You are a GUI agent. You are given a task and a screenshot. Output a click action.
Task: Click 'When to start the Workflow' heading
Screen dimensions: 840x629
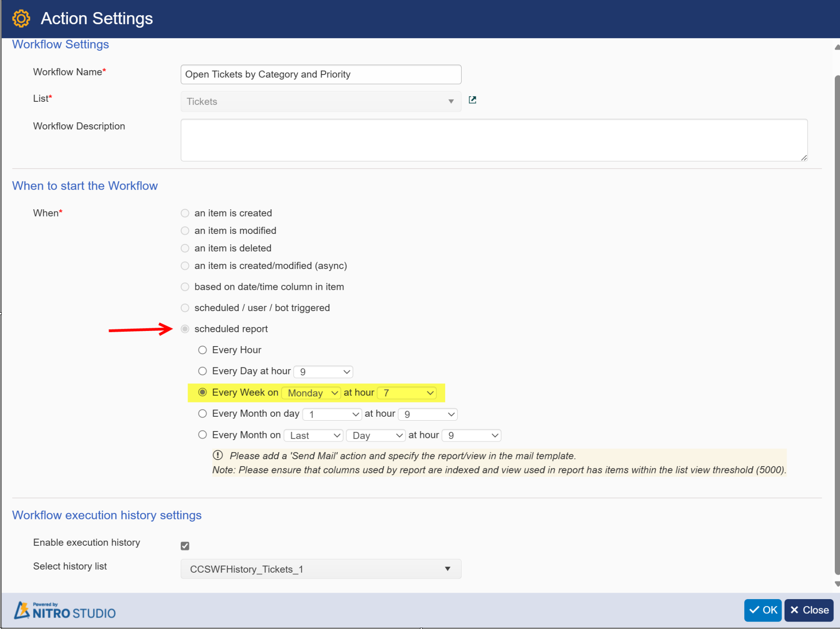pos(85,186)
